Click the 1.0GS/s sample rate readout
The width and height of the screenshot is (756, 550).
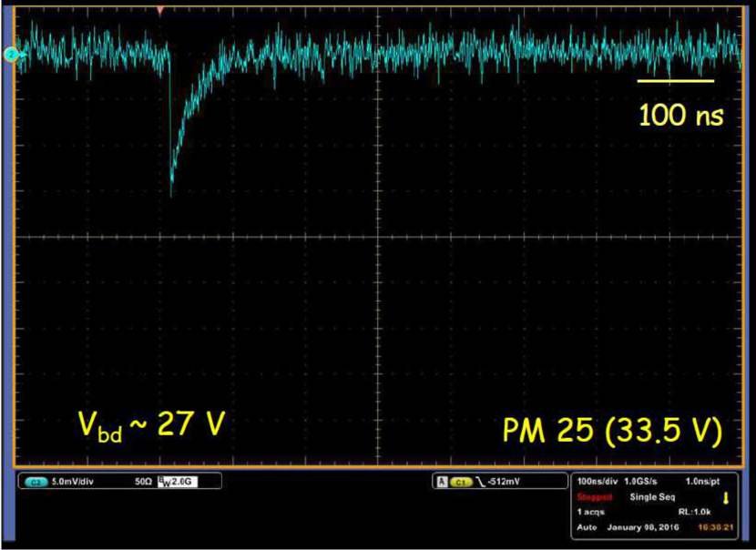(640, 482)
